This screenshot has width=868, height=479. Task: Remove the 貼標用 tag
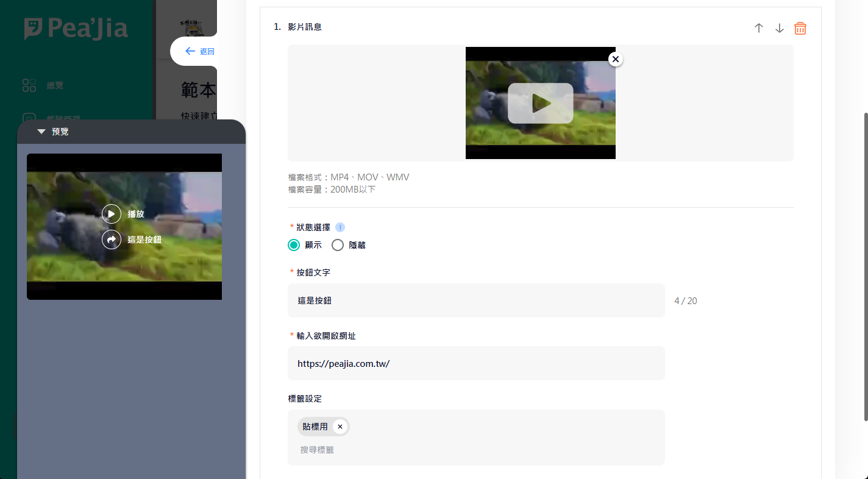point(340,427)
